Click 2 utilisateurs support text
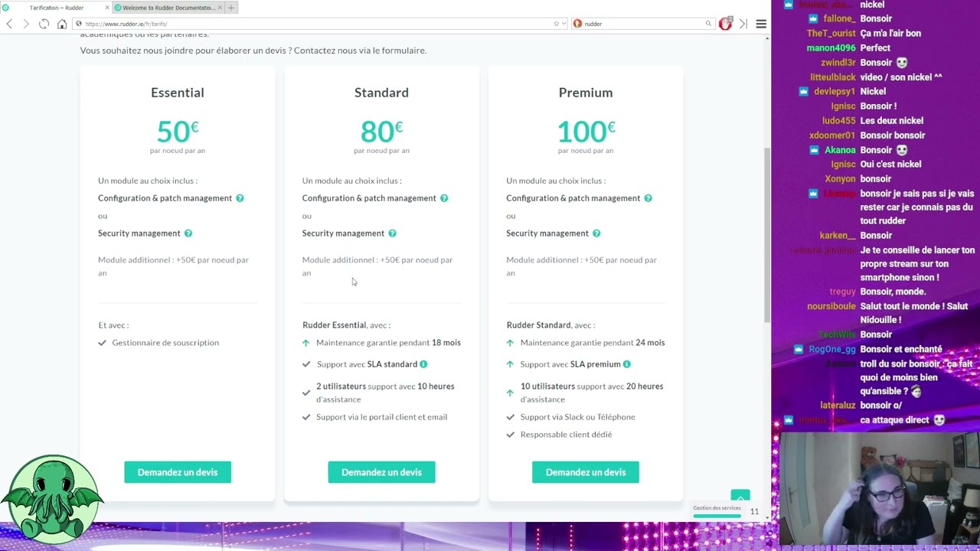This screenshot has width=980, height=551. [385, 393]
